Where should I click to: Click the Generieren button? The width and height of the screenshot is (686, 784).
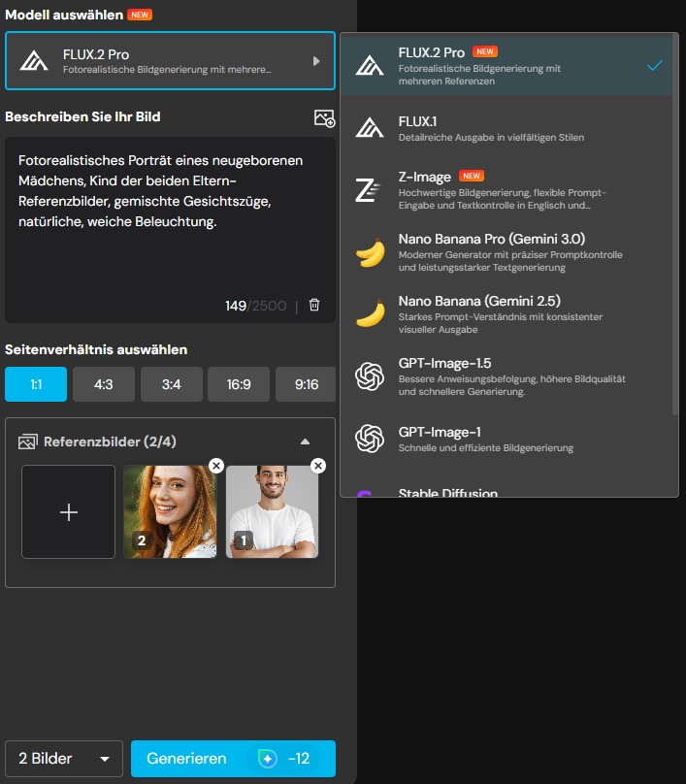pyautogui.click(x=233, y=759)
